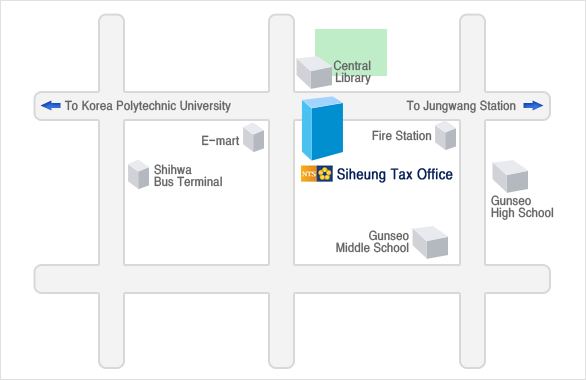The width and height of the screenshot is (586, 380).
Task: Click the Shihwa Bus Terminal label
Action: click(188, 176)
